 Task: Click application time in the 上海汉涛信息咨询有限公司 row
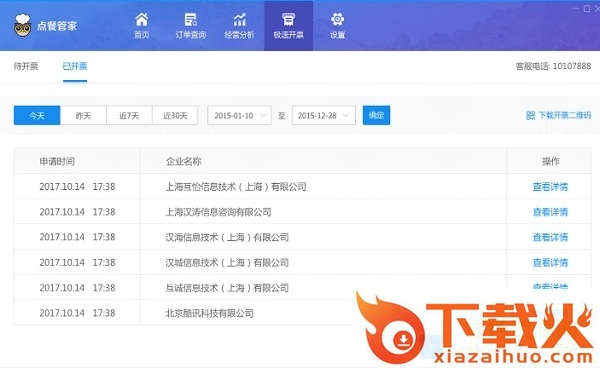[77, 212]
